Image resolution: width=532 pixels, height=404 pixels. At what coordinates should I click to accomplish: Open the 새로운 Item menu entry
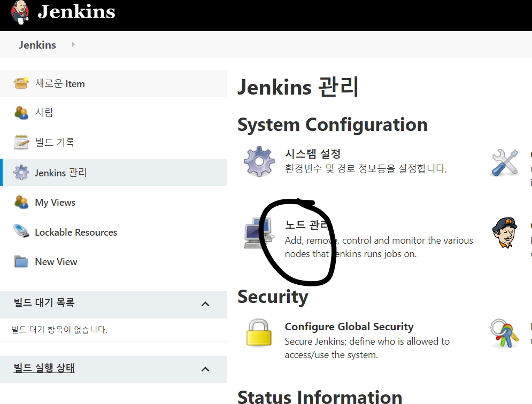(60, 83)
